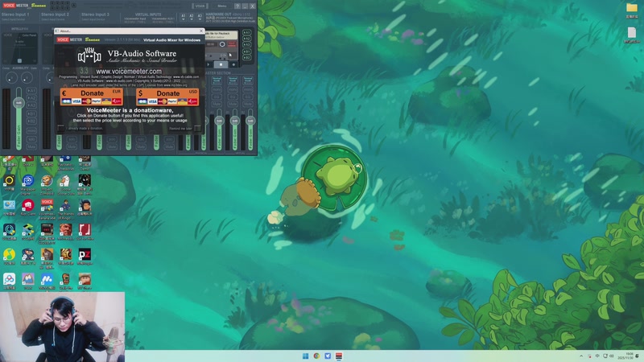The width and height of the screenshot is (644, 362).
Task: Click the Stereo Input 1 fader knob
Action: 19,103
